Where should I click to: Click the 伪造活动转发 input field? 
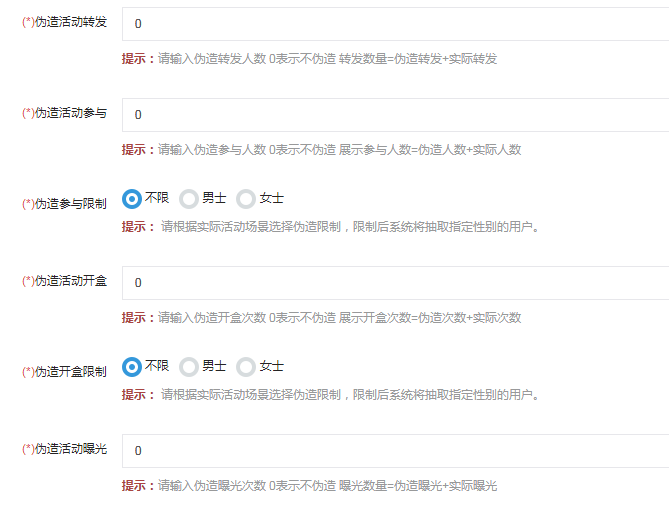pyautogui.click(x=396, y=24)
